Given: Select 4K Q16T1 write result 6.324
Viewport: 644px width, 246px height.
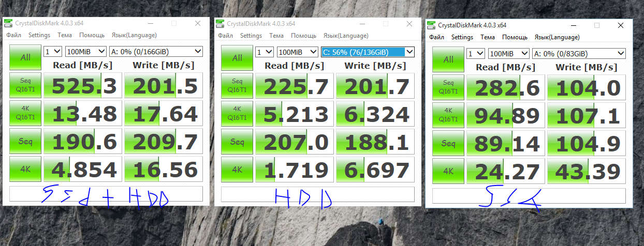Looking at the screenshot, I should pos(375,114).
